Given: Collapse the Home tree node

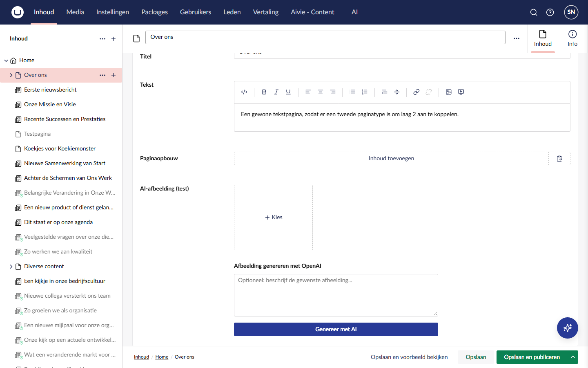Looking at the screenshot, I should tap(6, 61).
